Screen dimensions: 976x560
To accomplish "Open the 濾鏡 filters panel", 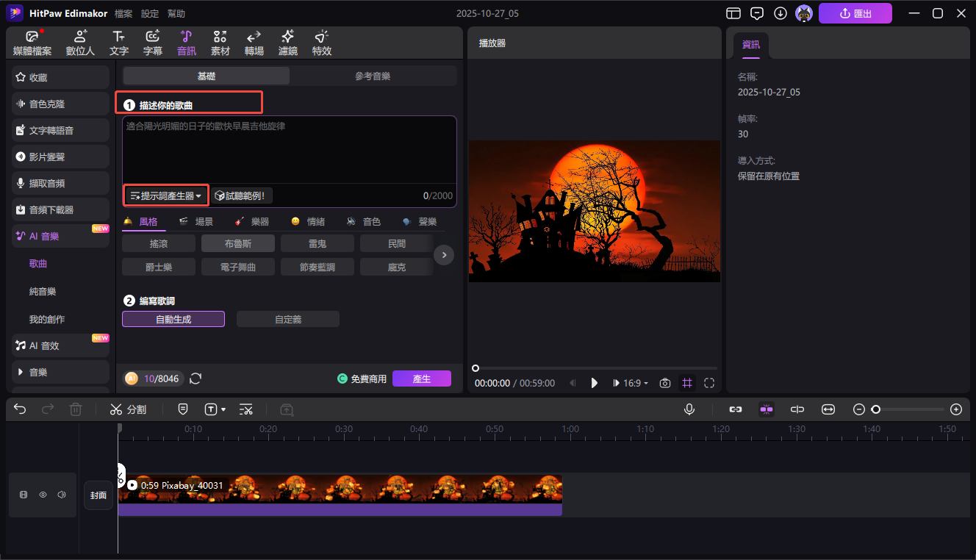I will (287, 43).
